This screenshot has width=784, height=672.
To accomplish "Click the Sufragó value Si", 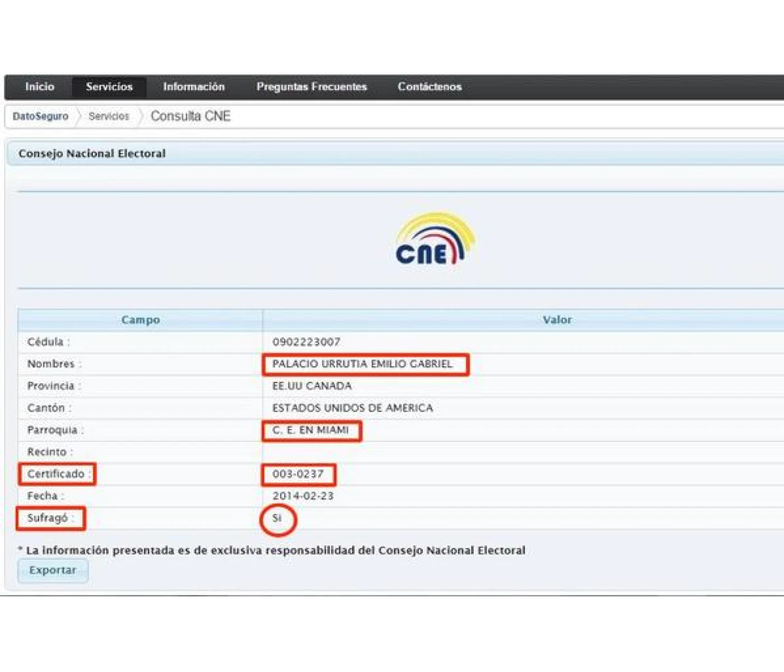I will pos(277,518).
